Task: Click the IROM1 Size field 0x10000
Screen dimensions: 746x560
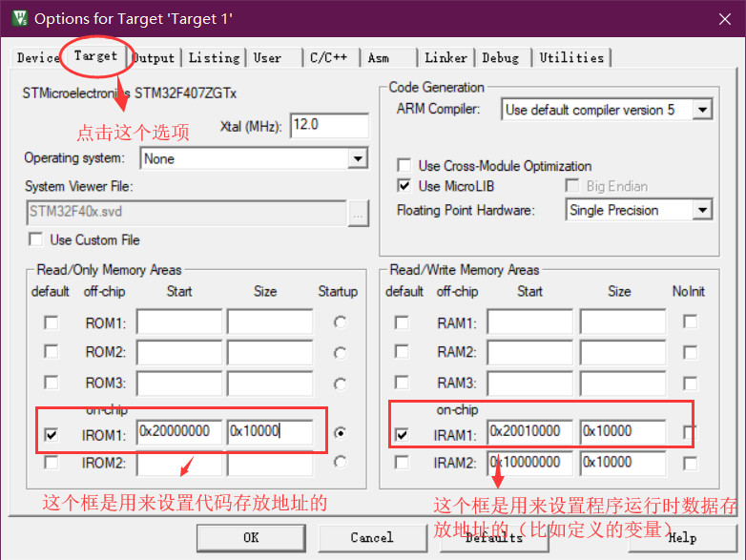Action: coord(270,432)
